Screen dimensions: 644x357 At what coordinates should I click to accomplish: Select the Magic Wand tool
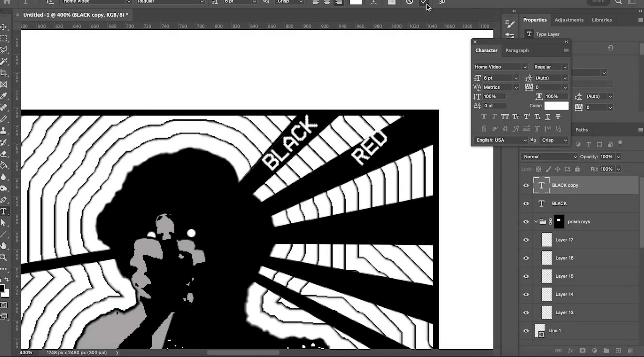click(4, 61)
